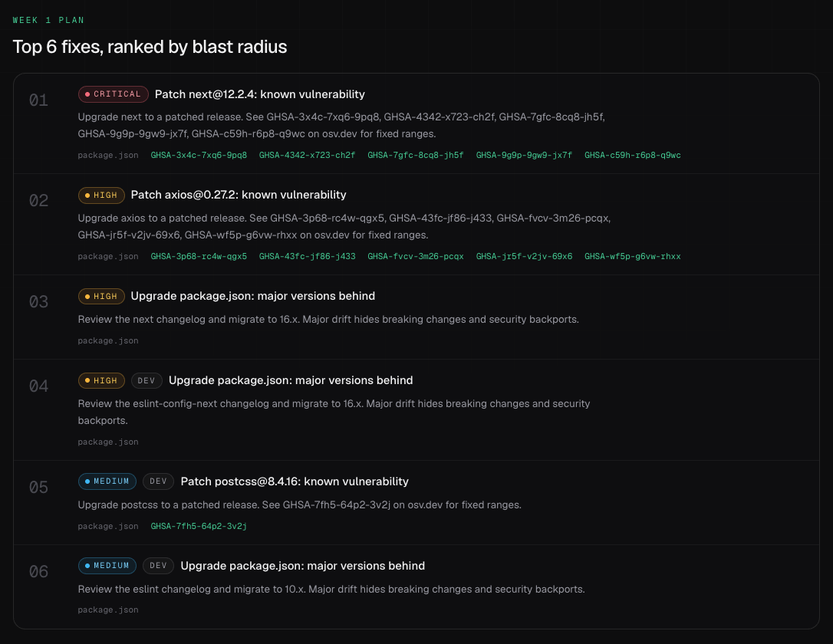Open advisory link GHSA-jr5f-v2jv-69x6
833x644 pixels.
(x=524, y=256)
